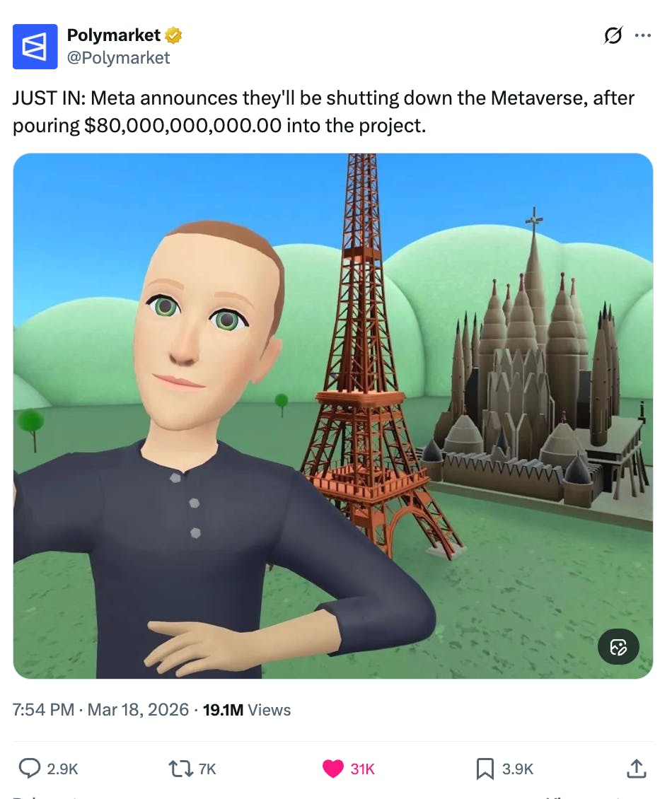
Task: Open the Metaverse avatar image
Action: [333, 416]
